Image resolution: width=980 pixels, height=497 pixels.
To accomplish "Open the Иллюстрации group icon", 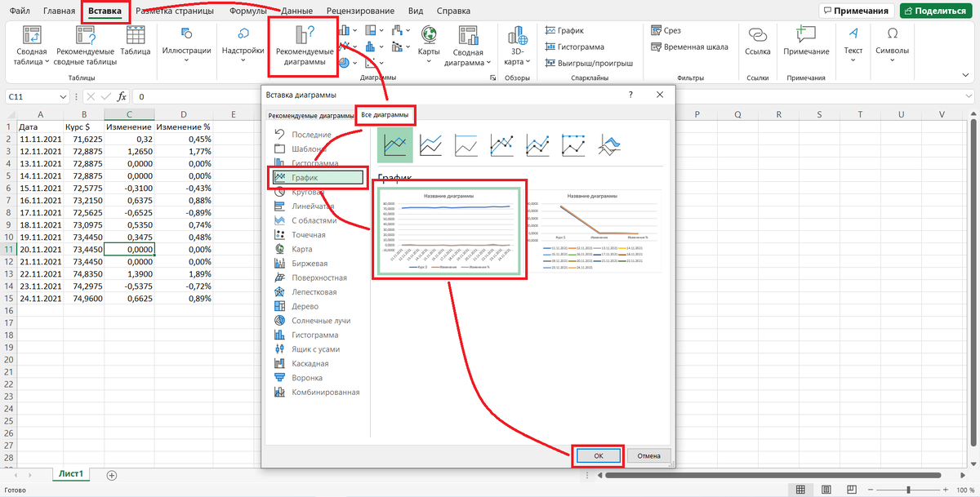I will click(186, 33).
